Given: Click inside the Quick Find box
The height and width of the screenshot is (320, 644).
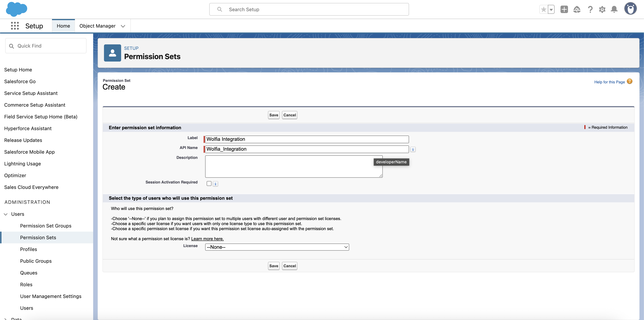Looking at the screenshot, I should pos(45,46).
